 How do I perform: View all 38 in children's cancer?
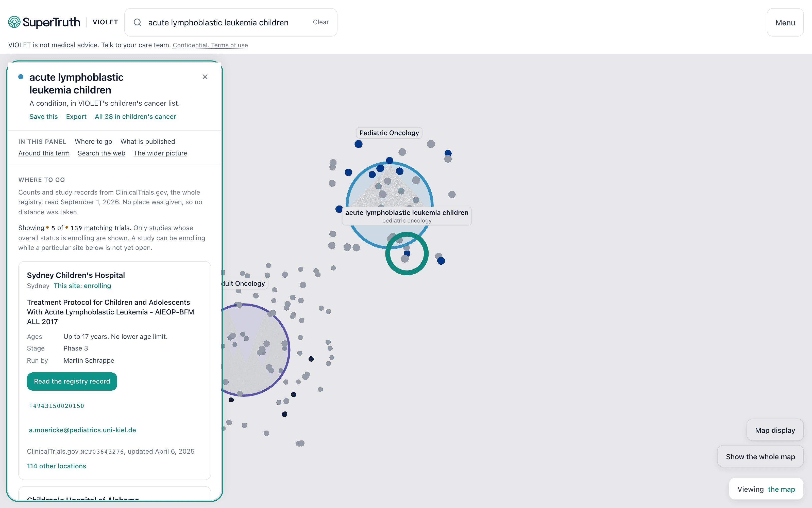tap(136, 117)
